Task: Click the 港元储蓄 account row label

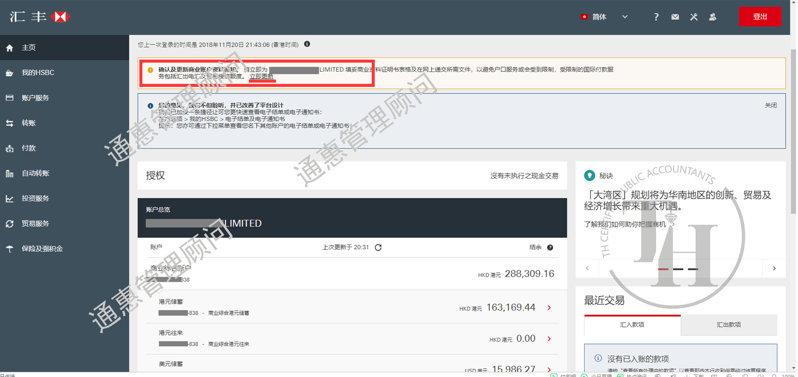Action: [x=171, y=301]
